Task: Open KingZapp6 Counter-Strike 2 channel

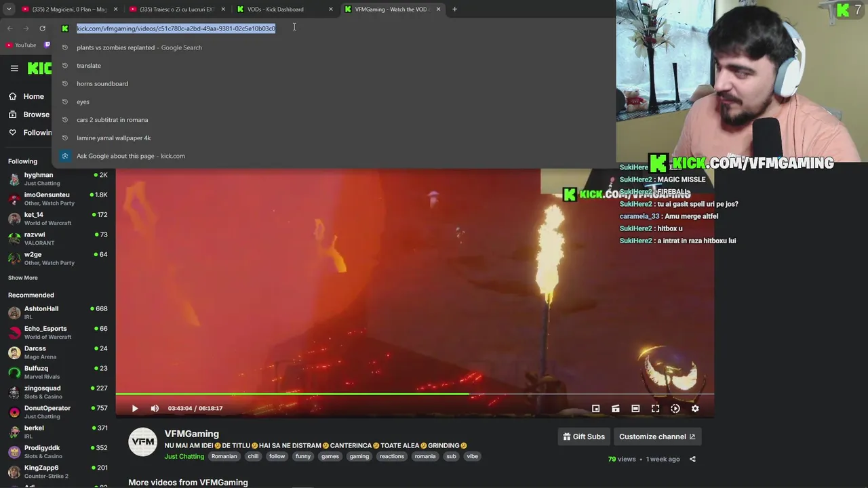Action: tap(58, 472)
